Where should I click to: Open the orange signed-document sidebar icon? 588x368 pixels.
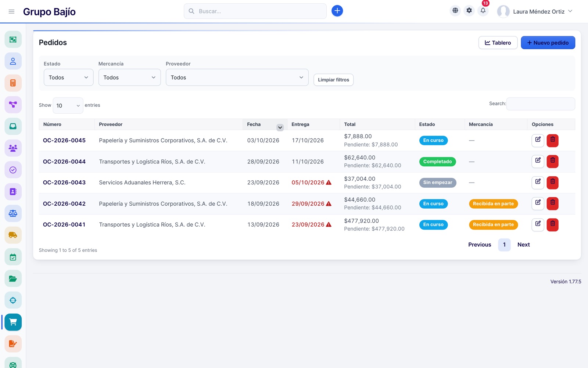[x=13, y=344]
